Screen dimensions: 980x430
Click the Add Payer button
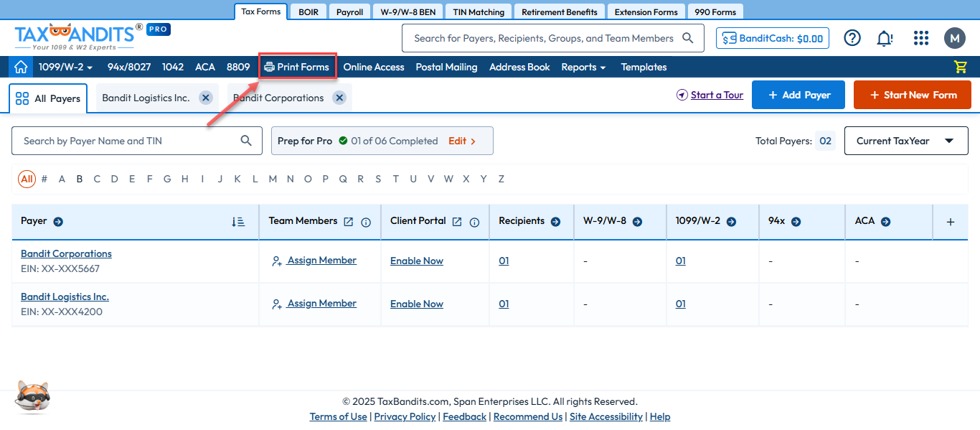pos(798,95)
